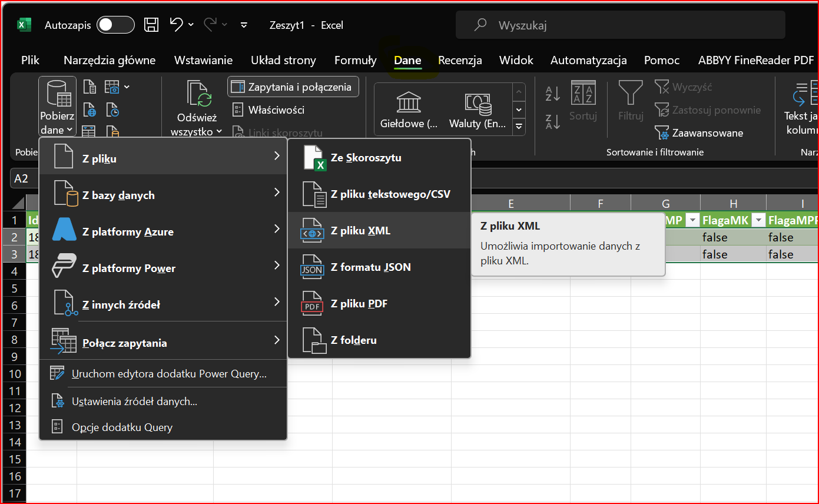The image size is (819, 504).
Task: Select the Giełdowe data type
Action: pyautogui.click(x=409, y=110)
